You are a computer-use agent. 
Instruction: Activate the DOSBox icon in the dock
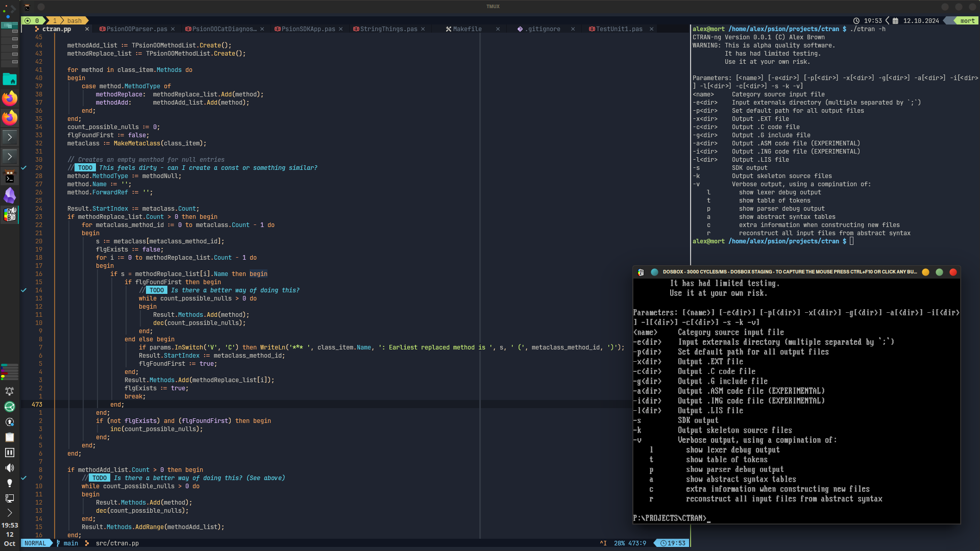[9, 215]
